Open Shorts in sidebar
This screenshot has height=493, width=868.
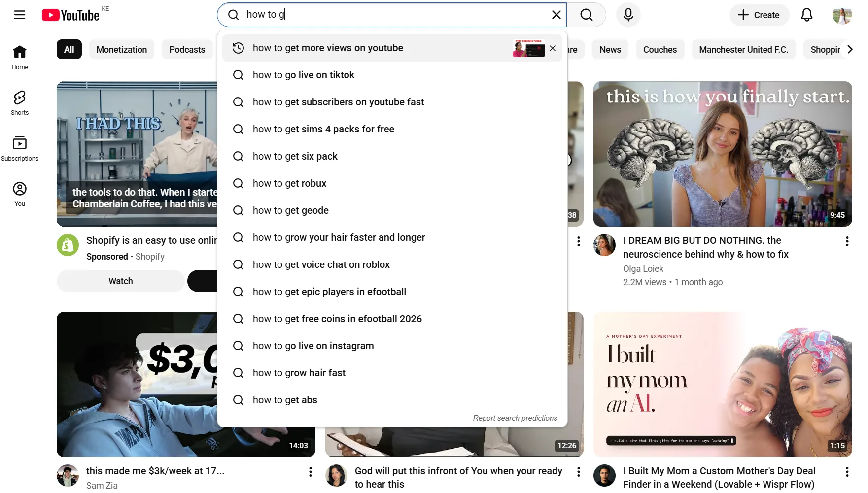(x=20, y=103)
